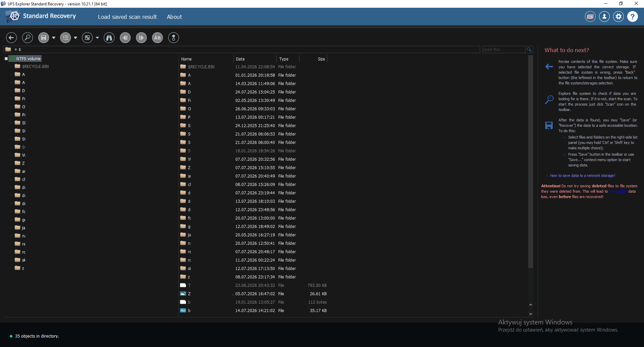
Task: Click the ÄB name encoding button
Action: [157, 38]
